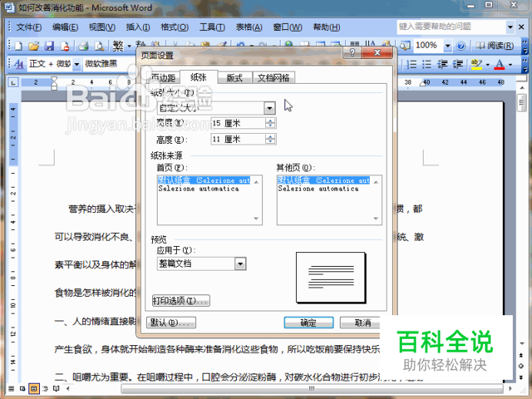Viewport: 532px width, 399px height.
Task: Switch to Normal view icon
Action: pyautogui.click(x=12, y=389)
